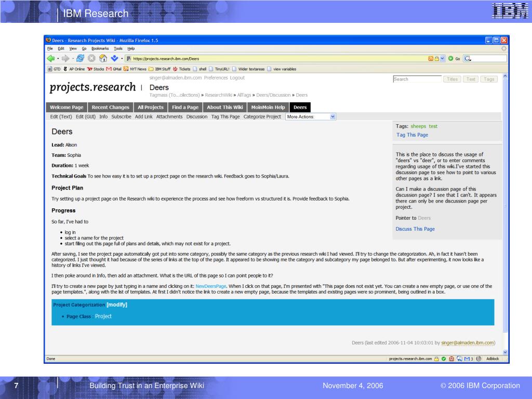Viewport: 532px width, 399px height.
Task: Open the File menu
Action: point(50,48)
